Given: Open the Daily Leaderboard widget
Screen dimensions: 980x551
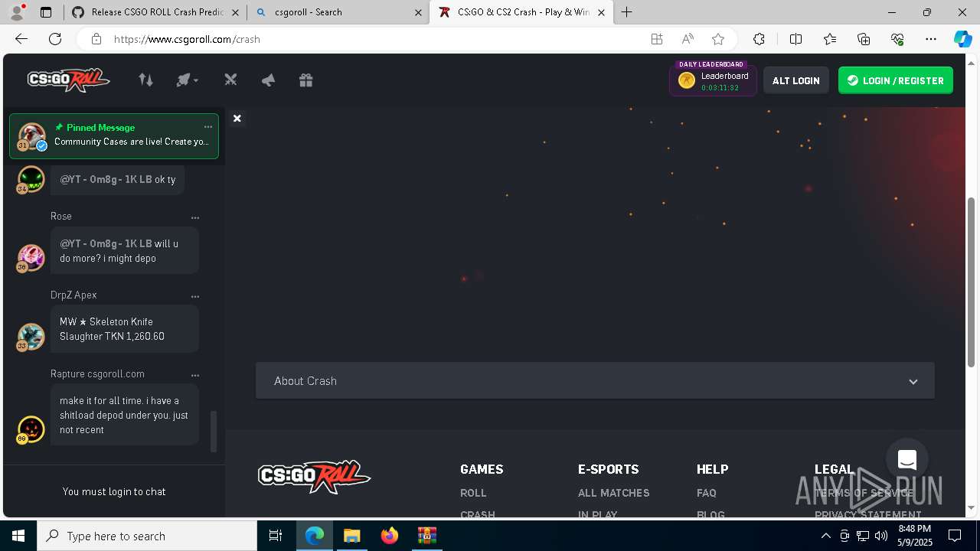Looking at the screenshot, I should click(713, 80).
